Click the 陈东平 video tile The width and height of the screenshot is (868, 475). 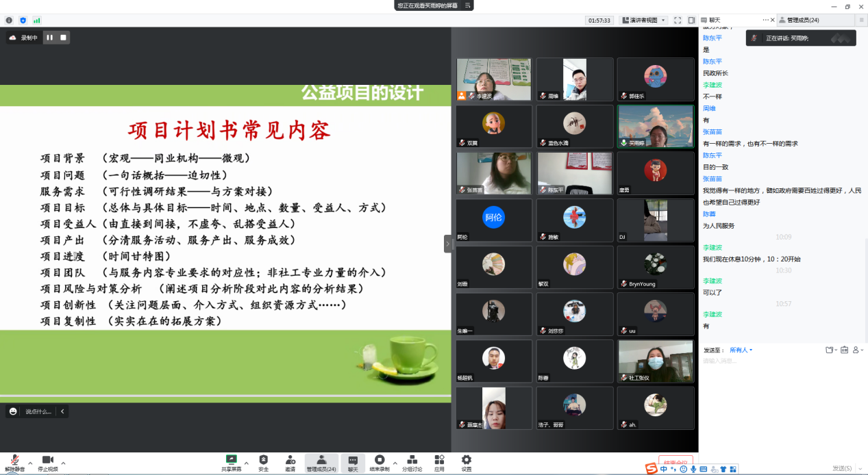click(574, 173)
